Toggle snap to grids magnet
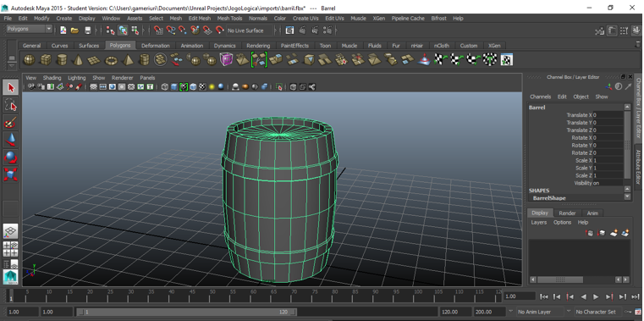The image size is (644, 321). [x=159, y=30]
